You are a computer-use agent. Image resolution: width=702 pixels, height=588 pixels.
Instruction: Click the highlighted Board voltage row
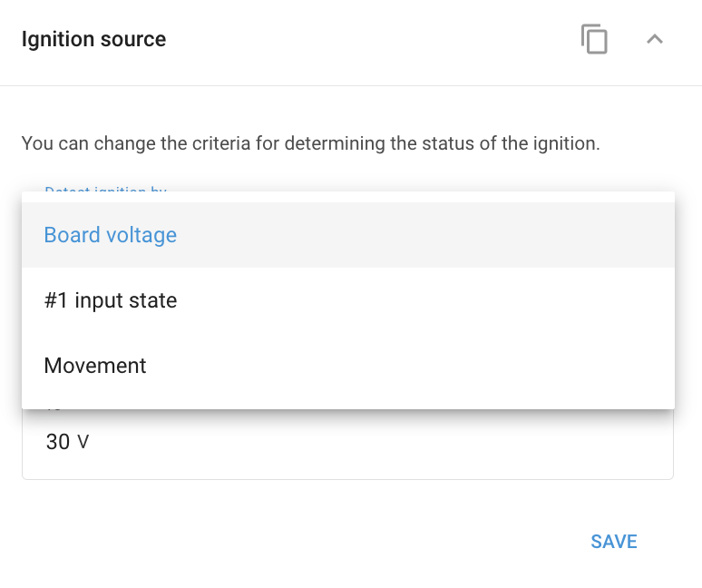(348, 235)
